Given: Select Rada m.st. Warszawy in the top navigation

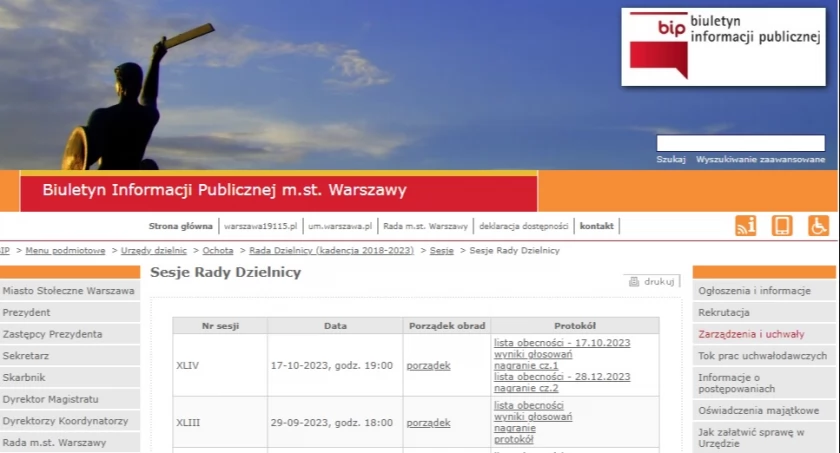Looking at the screenshot, I should point(425,226).
